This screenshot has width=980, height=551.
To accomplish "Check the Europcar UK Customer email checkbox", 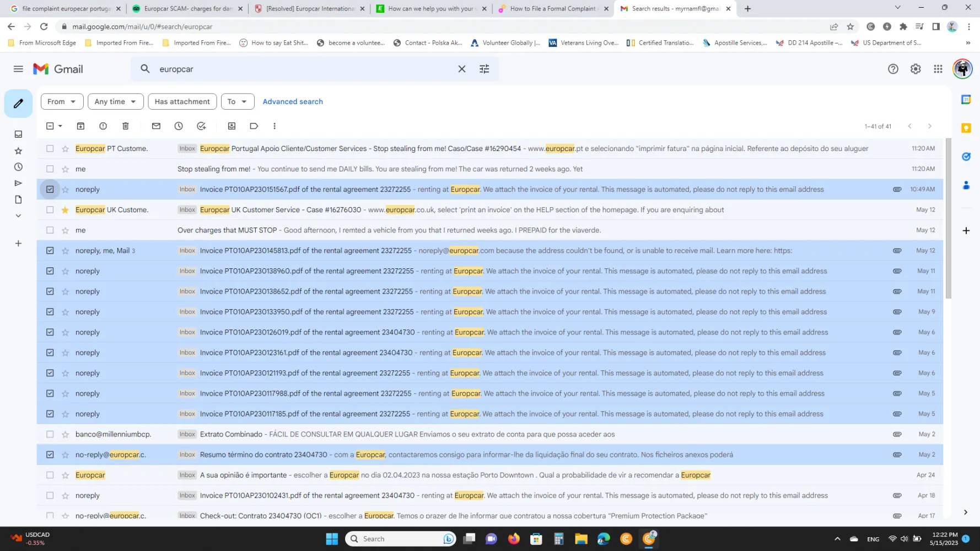I will pos(50,209).
